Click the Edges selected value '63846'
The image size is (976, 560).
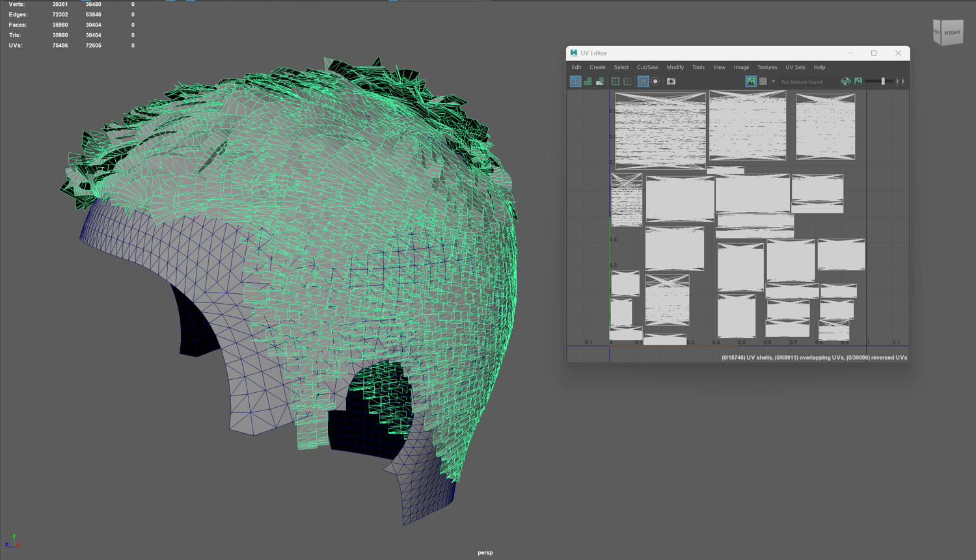click(x=93, y=14)
